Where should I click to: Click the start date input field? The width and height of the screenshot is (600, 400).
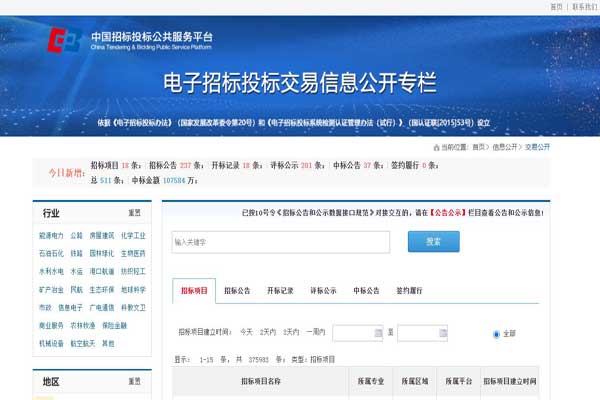[x=358, y=333]
